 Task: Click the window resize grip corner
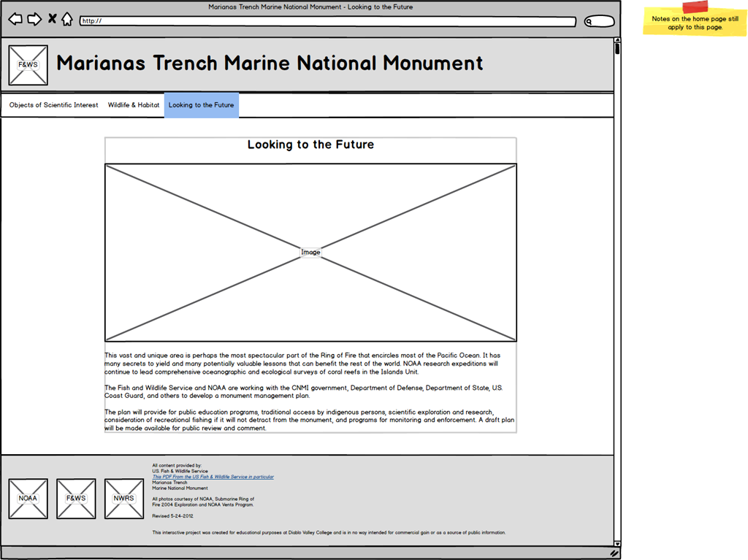(x=614, y=553)
